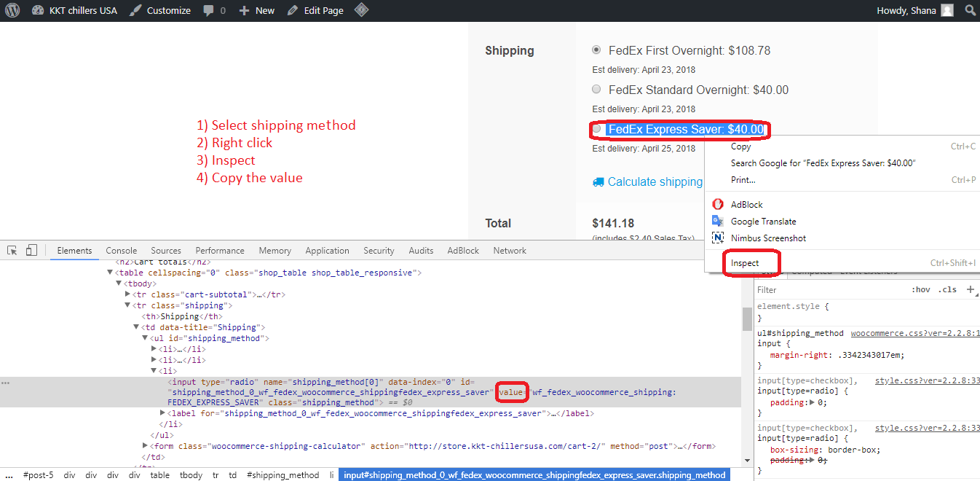The width and height of the screenshot is (980, 481).
Task: Expand the padding shorthand under input[type=radio]
Action: [811, 402]
